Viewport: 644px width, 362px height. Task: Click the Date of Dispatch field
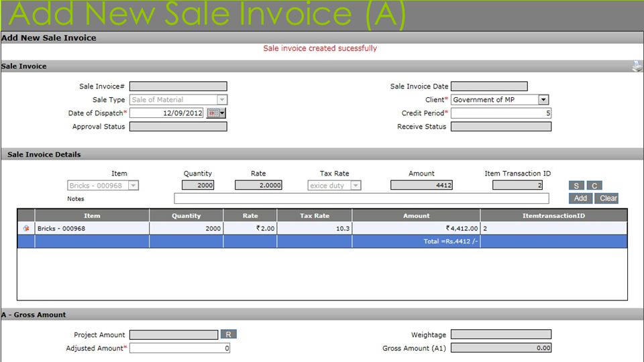166,113
